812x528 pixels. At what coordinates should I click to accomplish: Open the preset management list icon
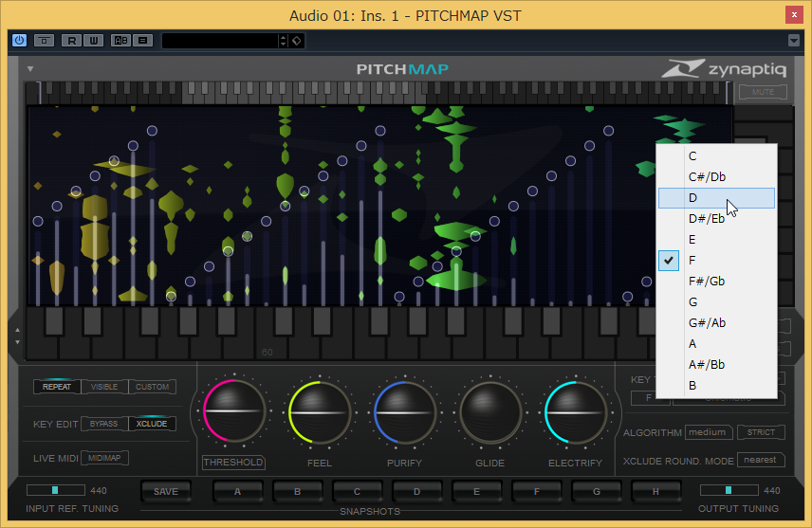coord(143,41)
